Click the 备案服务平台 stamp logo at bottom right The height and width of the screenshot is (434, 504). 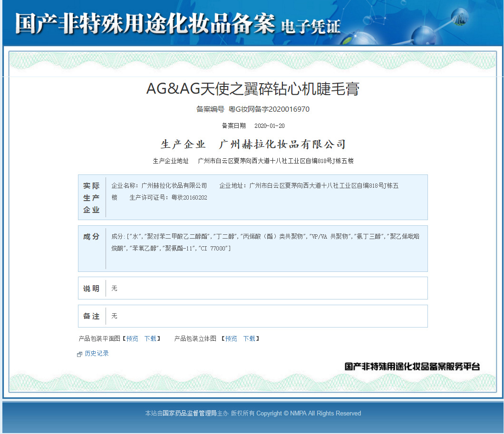(412, 366)
